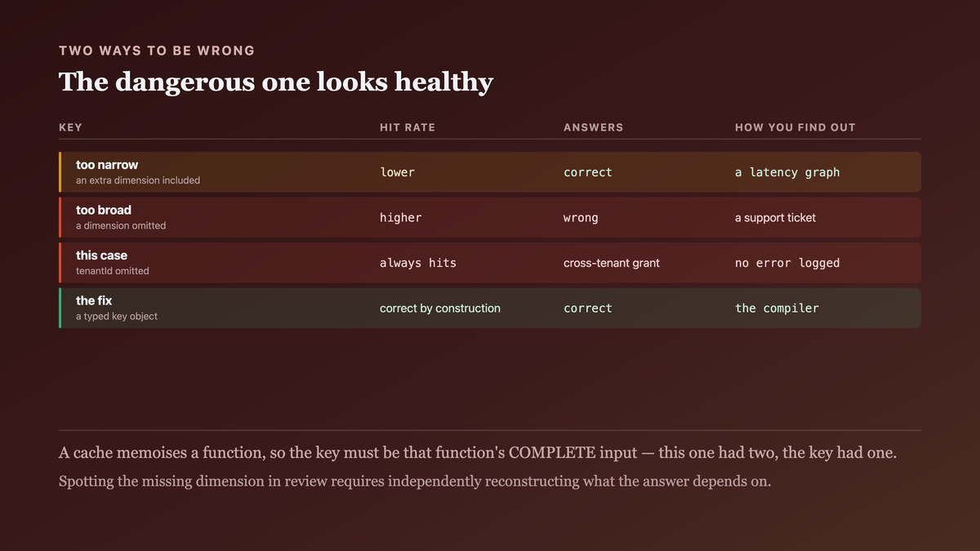980x551 pixels.
Task: Click the 'cross-tenant grant' answer cell
Action: coord(612,263)
